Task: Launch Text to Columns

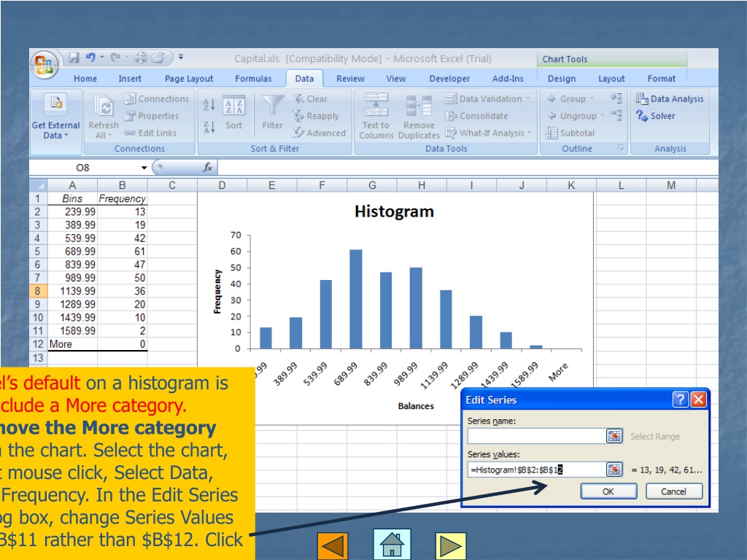Action: coord(376,117)
